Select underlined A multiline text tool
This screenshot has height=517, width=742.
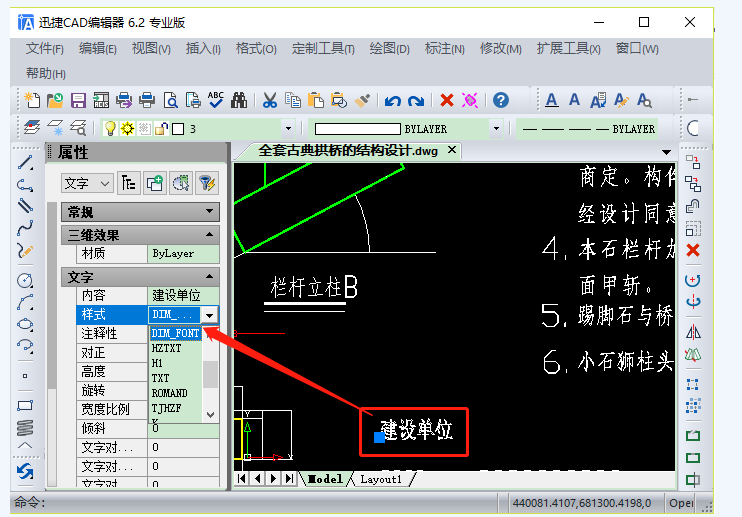coord(551,100)
